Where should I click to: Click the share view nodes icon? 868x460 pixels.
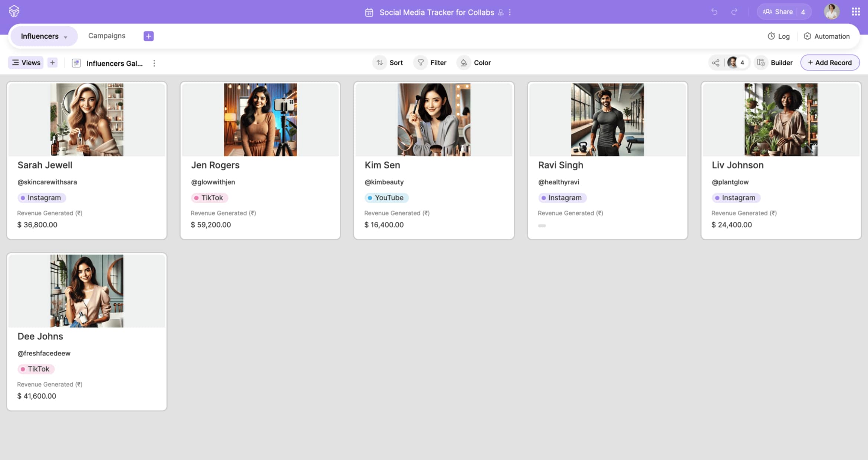click(716, 63)
